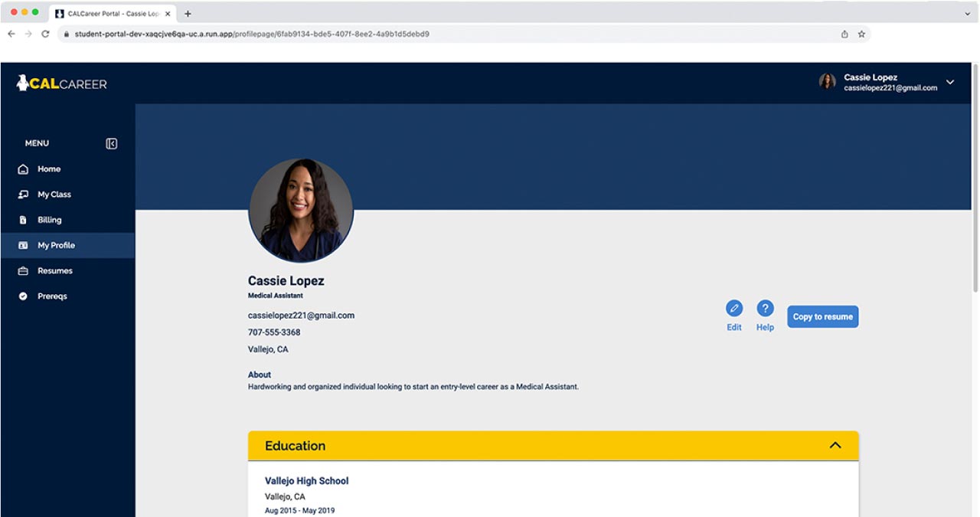The height and width of the screenshot is (517, 980).
Task: Open Prereqs menu item
Action: [52, 296]
